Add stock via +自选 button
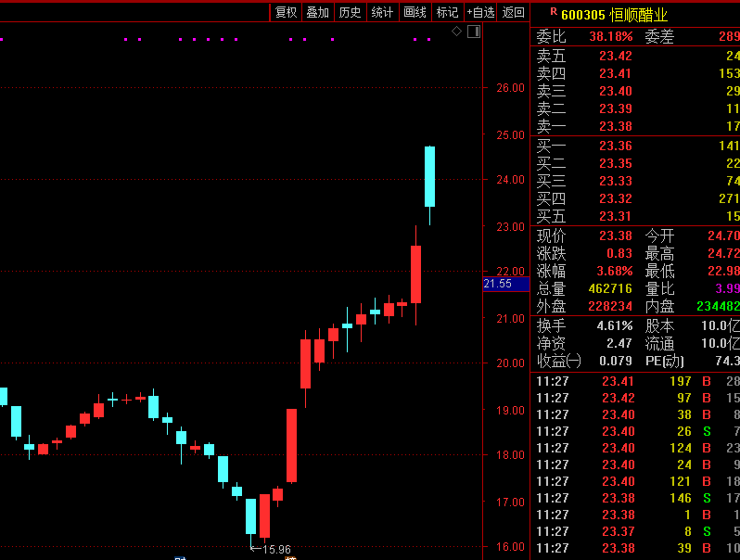The height and width of the screenshot is (560, 740). (x=481, y=12)
